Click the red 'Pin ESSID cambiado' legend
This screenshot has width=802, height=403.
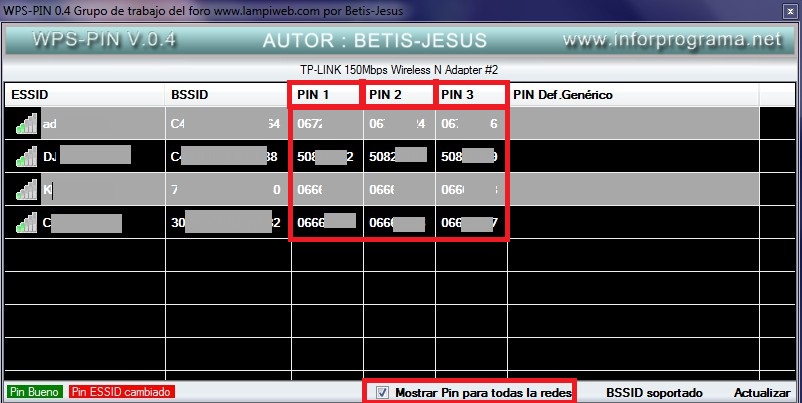coord(121,393)
